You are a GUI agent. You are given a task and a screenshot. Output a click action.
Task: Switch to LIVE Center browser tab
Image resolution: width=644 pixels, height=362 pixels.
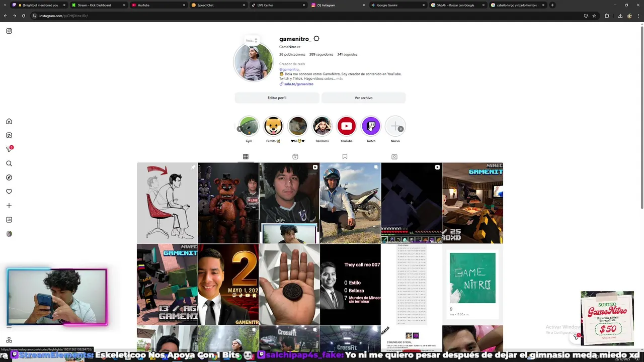tap(277, 5)
